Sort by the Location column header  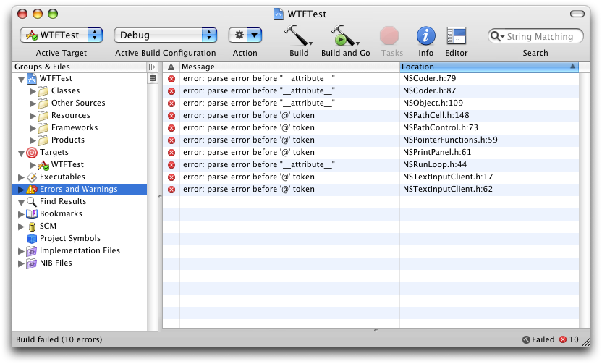pos(488,67)
